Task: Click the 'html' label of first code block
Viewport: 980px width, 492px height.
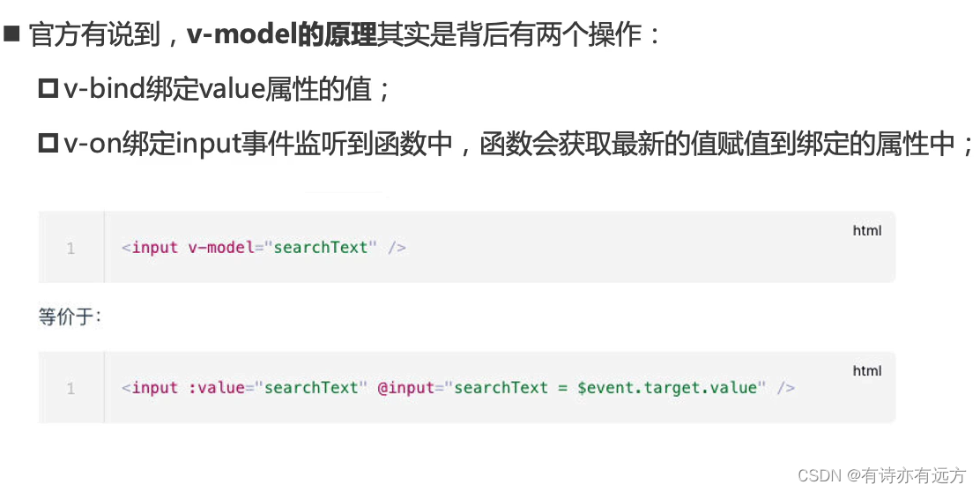Action: click(867, 231)
